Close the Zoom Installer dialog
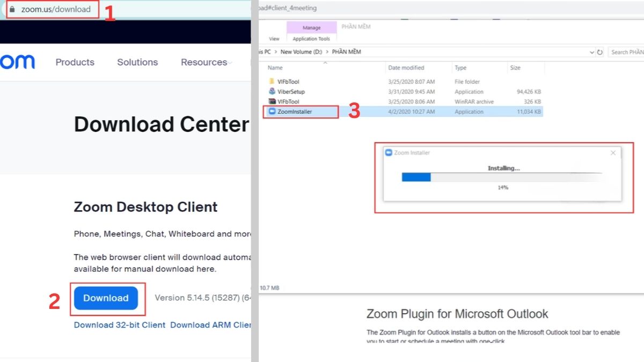644x362 pixels. [x=613, y=153]
